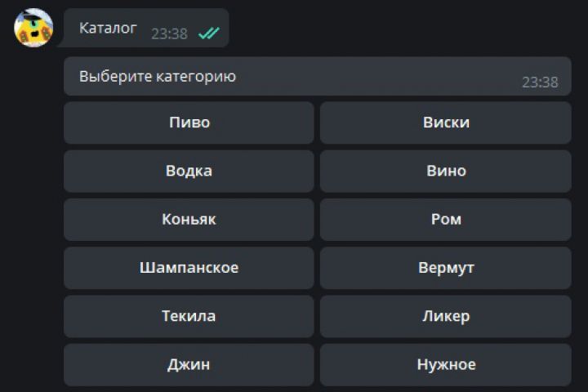Image resolution: width=588 pixels, height=392 pixels.
Task: Select the Ликер category
Action: click(x=446, y=316)
